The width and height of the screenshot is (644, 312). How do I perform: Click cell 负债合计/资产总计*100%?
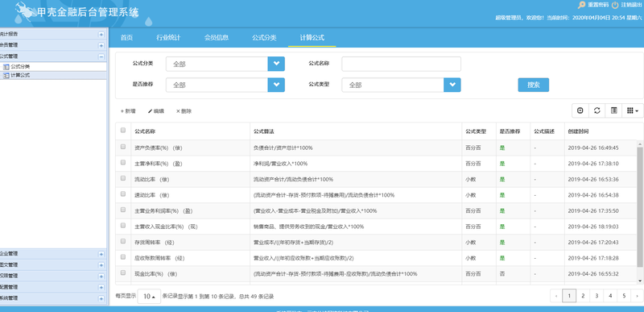tap(283, 148)
